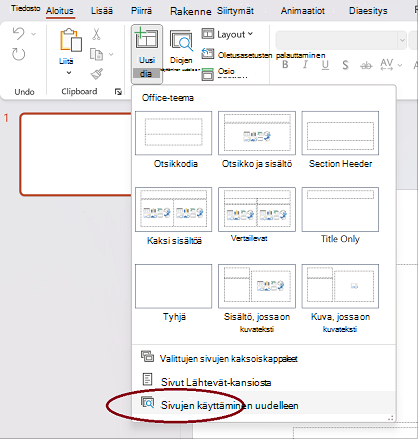Click the Diojen reuse slides icon

click(181, 41)
